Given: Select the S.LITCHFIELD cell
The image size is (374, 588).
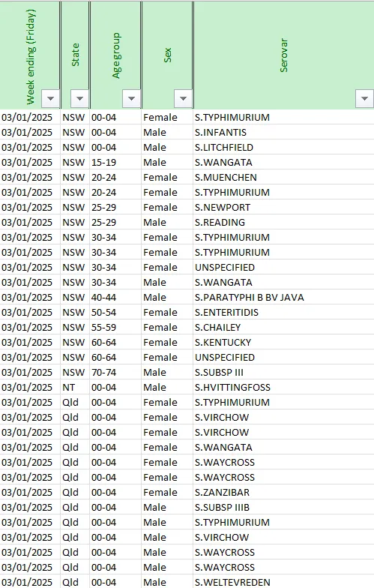Looking at the screenshot, I should [283, 147].
